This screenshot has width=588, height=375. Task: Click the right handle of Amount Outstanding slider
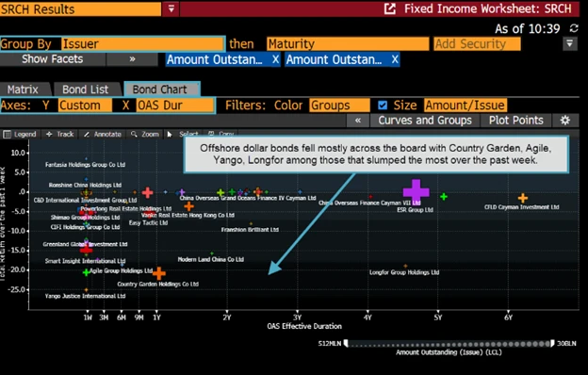552,343
